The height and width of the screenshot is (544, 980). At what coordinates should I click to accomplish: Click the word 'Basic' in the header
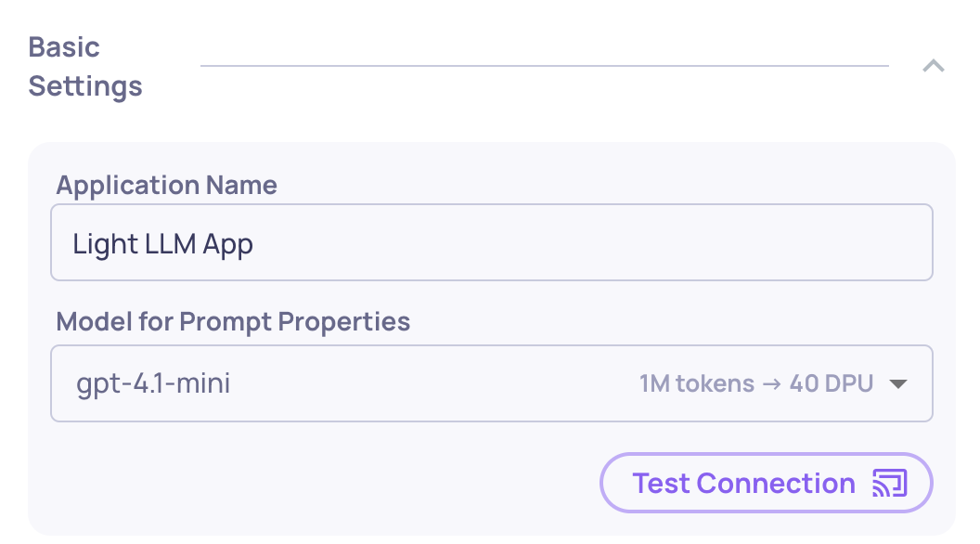click(64, 47)
